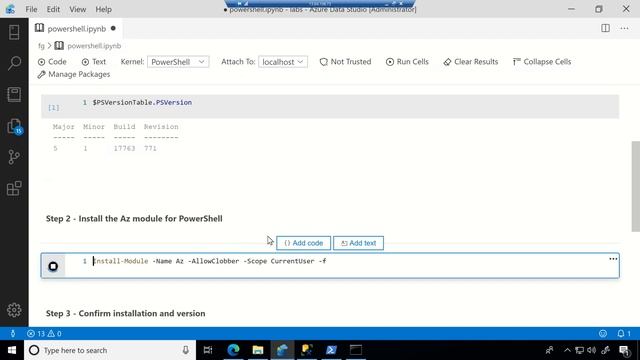
Task: Open Microsoft Edge from the taskbar
Action: (233, 350)
